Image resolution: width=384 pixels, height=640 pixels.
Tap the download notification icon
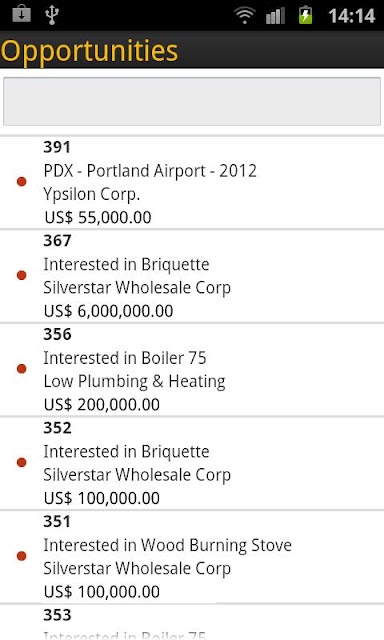(x=21, y=14)
